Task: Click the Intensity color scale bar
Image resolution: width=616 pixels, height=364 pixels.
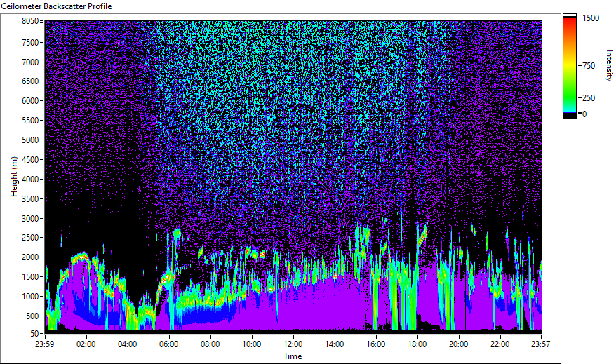Action: click(570, 66)
